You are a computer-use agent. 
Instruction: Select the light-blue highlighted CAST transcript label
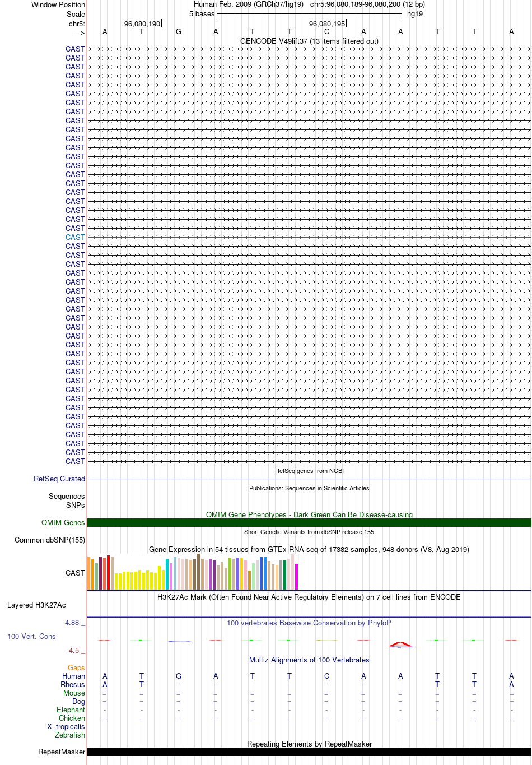click(x=75, y=237)
